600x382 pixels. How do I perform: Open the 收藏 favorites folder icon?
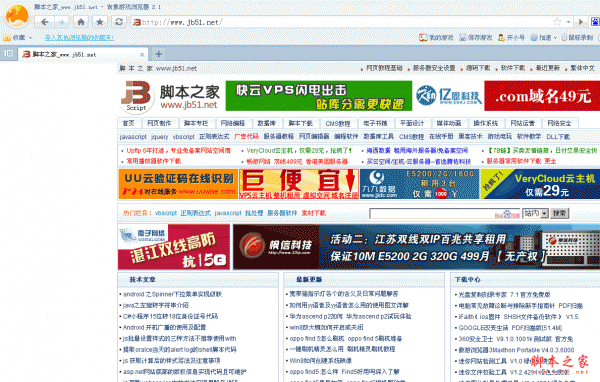coord(7,38)
